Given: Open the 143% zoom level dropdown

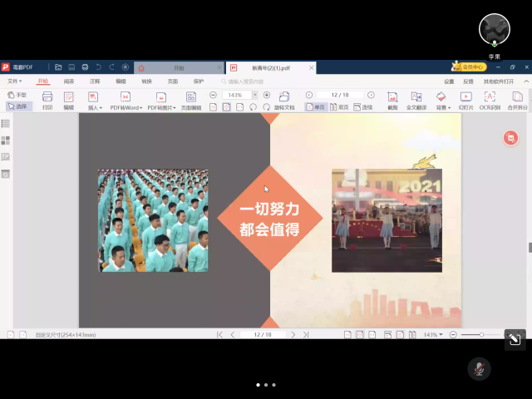Looking at the screenshot, I should coord(239,95).
